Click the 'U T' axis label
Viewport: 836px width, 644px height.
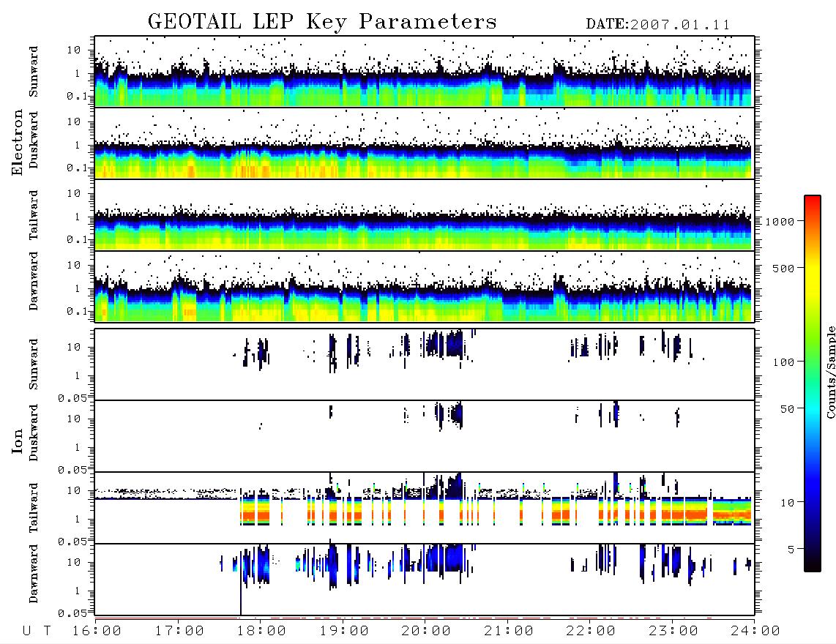37,632
